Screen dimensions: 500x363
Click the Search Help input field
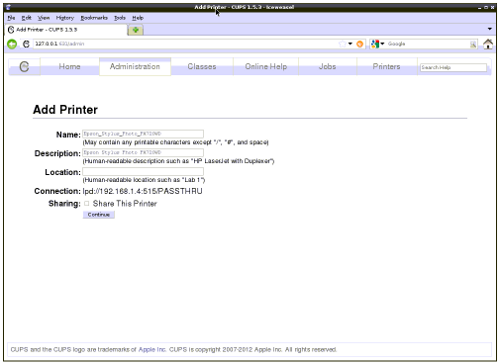pyautogui.click(x=453, y=67)
